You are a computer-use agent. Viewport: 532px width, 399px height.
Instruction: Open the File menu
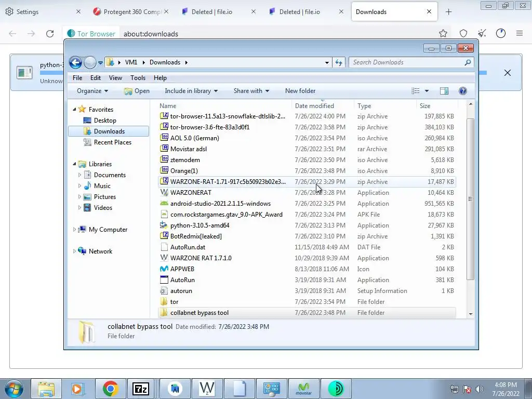(77, 78)
